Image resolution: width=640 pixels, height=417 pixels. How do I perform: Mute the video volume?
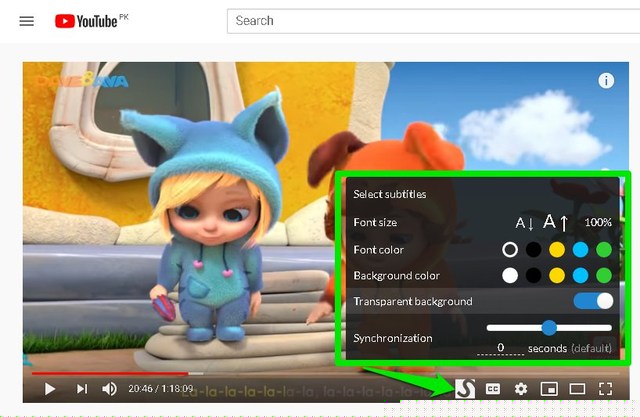click(110, 389)
